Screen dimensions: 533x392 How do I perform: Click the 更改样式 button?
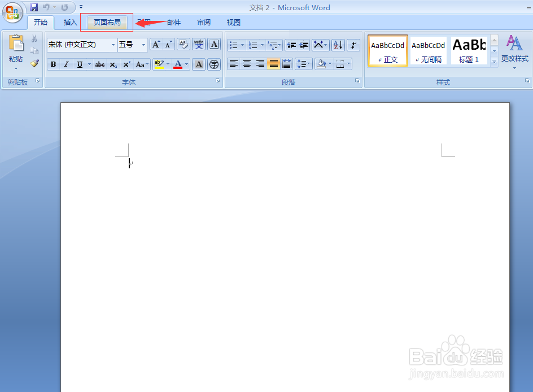pyautogui.click(x=514, y=52)
